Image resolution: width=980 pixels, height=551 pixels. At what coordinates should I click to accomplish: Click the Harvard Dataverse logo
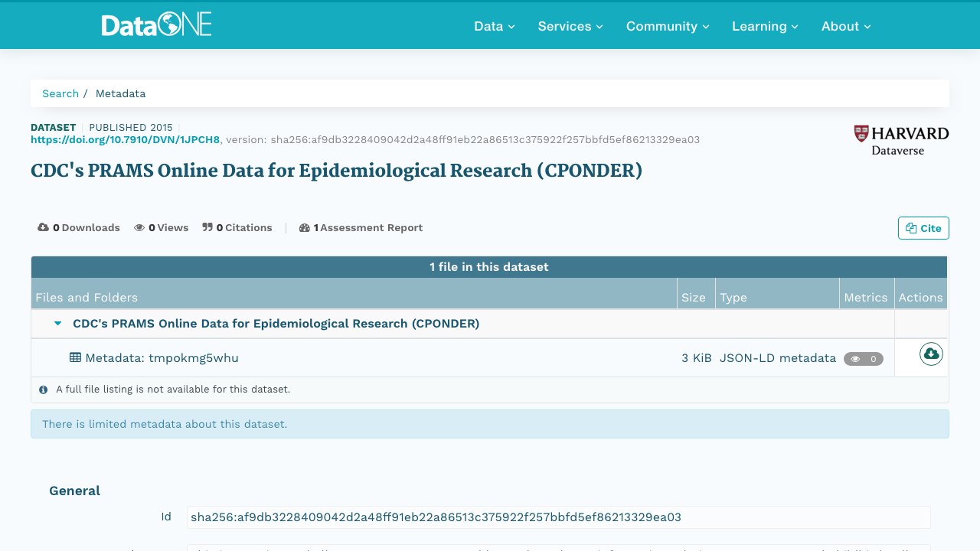coord(901,140)
